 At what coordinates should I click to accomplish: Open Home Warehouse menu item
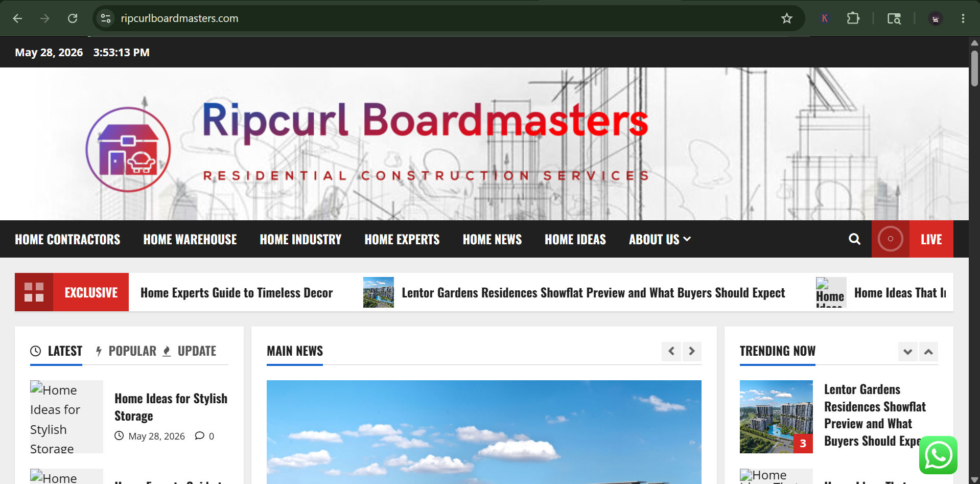[190, 239]
